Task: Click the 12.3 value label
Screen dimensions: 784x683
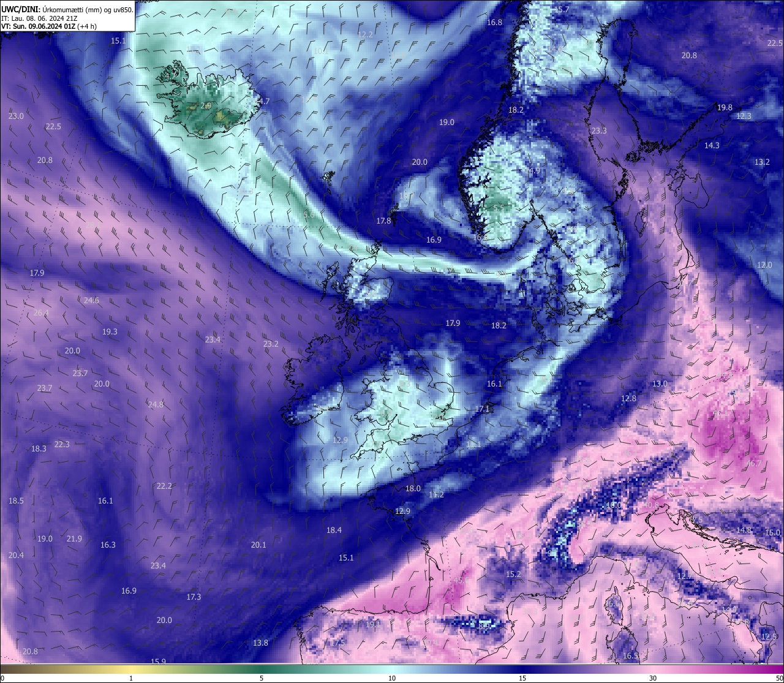Action: (744, 116)
